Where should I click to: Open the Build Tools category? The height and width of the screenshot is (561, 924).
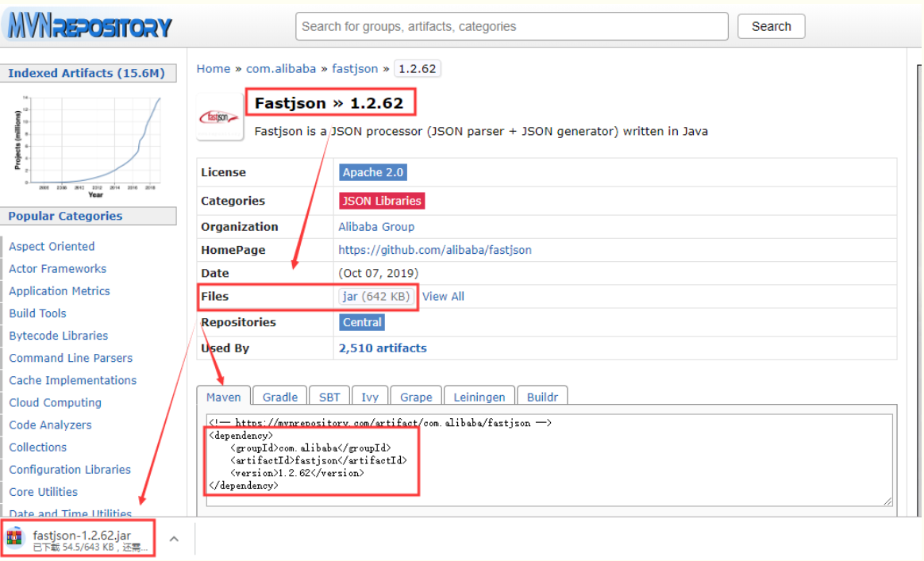(x=38, y=313)
